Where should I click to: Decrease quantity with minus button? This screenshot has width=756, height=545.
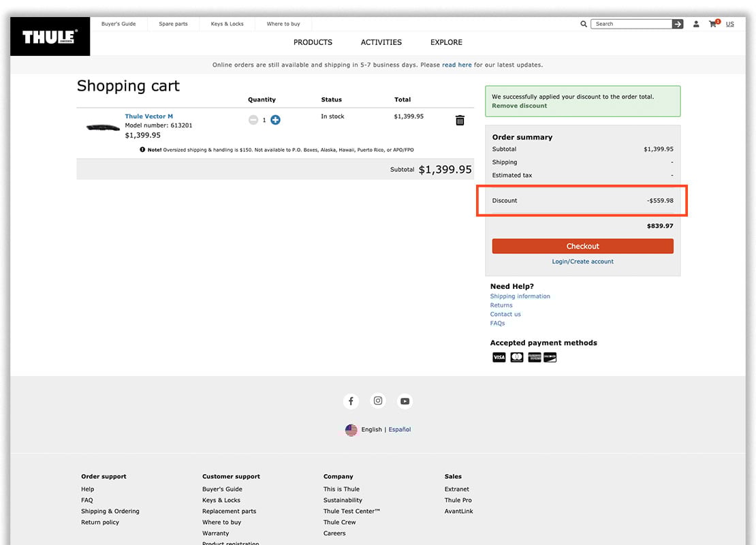[253, 120]
